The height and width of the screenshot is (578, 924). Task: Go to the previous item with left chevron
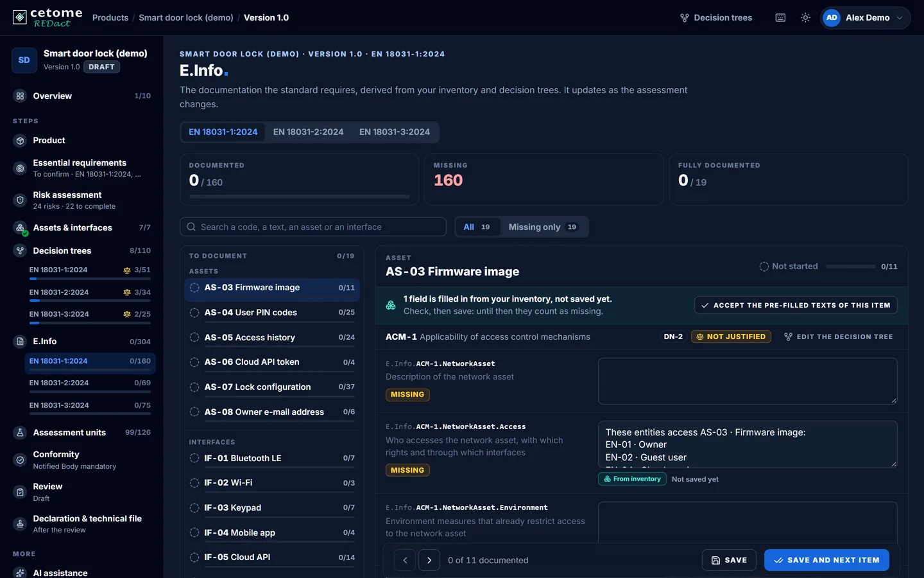click(405, 561)
